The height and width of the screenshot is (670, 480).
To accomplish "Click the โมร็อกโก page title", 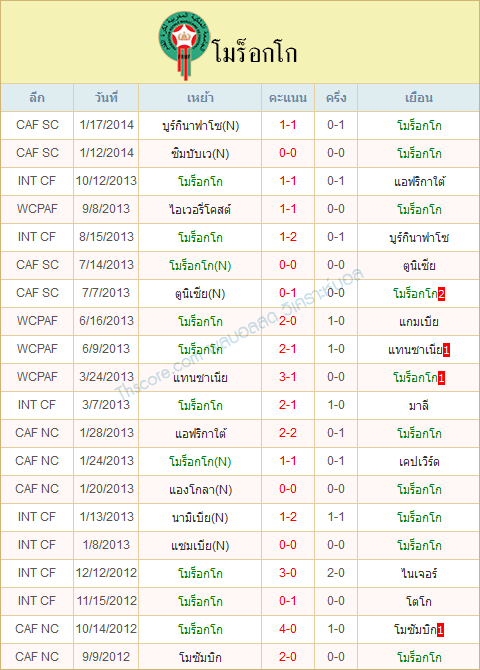I will (x=255, y=53).
